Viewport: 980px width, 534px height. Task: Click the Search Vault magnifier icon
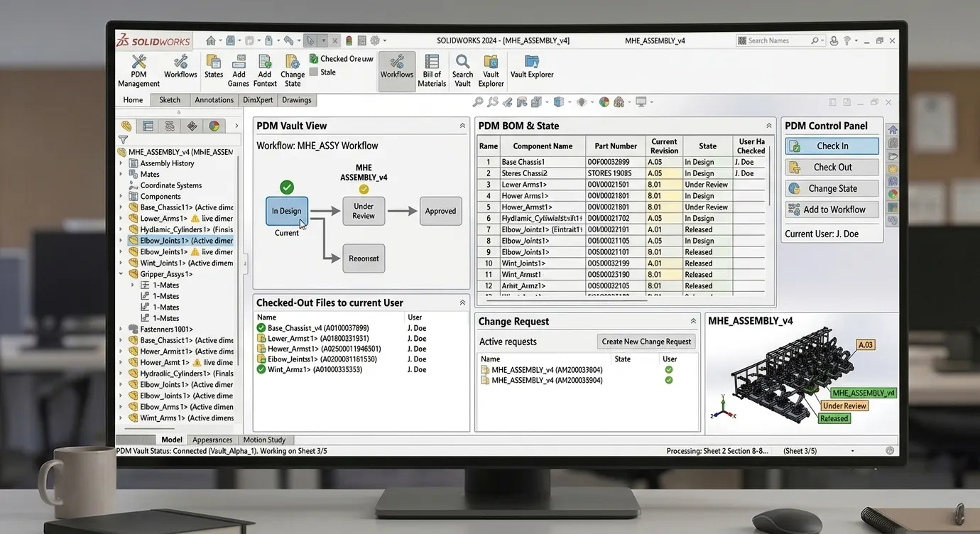pyautogui.click(x=462, y=61)
